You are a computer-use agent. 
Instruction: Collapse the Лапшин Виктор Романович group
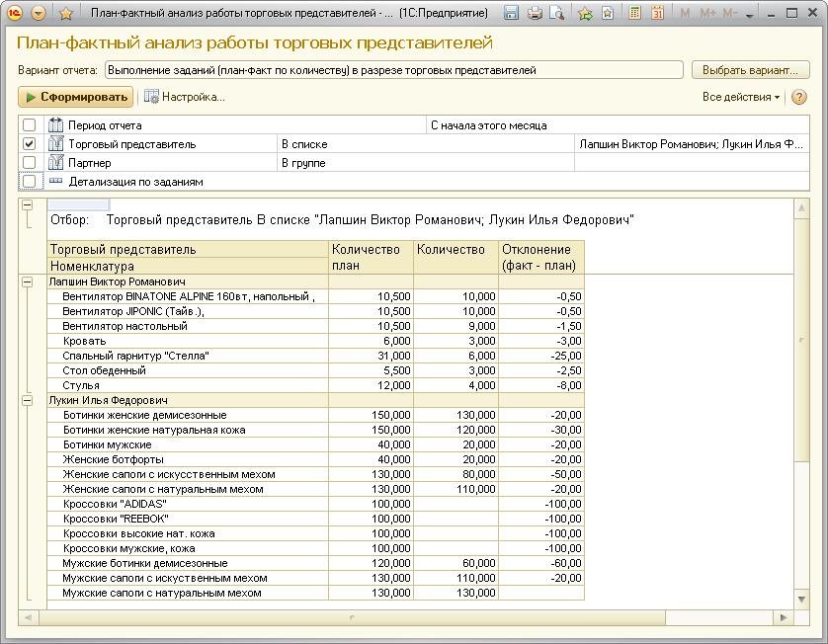click(x=28, y=282)
